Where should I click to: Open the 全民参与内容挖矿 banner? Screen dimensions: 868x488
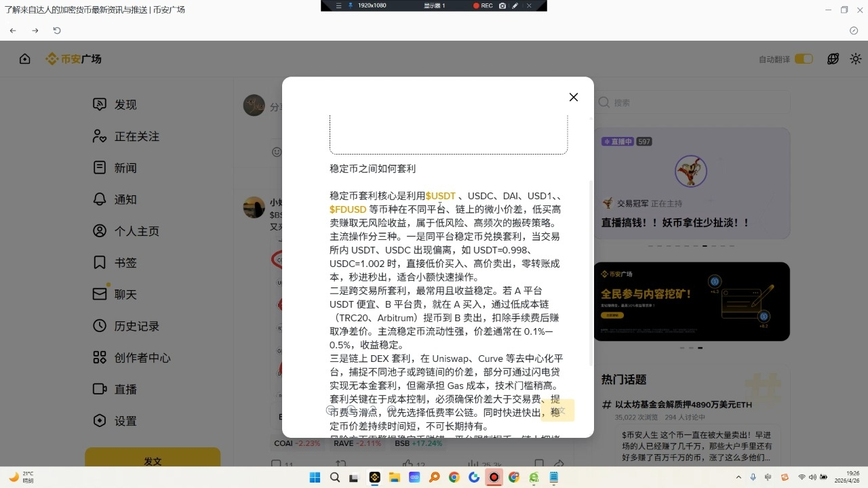pyautogui.click(x=692, y=302)
